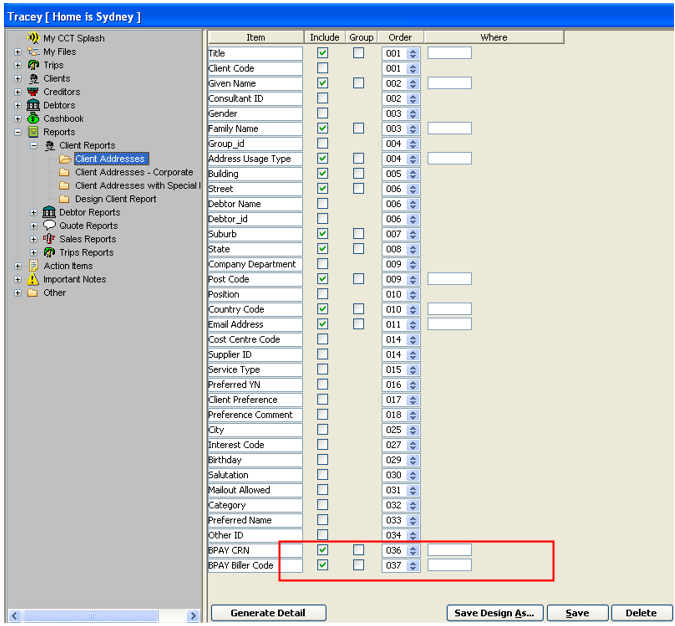
Task: Click the Trips palm tree icon
Action: tap(33, 65)
